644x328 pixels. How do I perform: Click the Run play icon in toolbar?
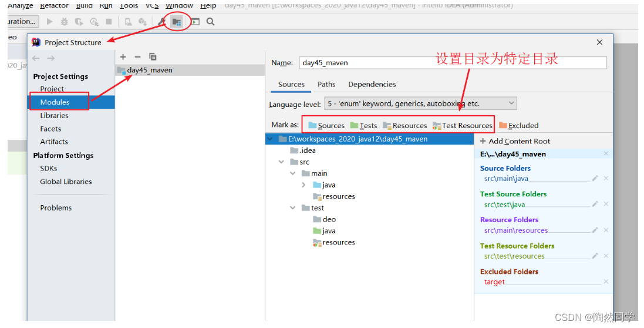pyautogui.click(x=50, y=21)
